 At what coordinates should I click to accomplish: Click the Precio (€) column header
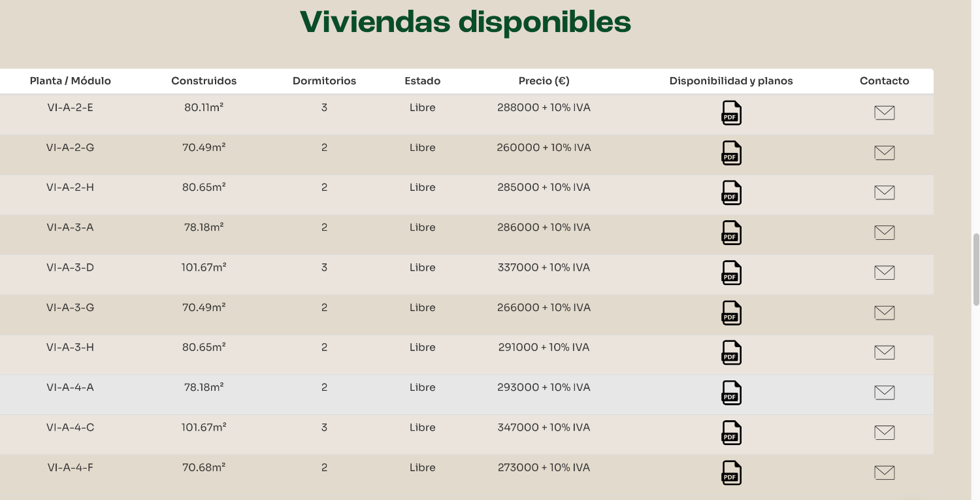coord(544,81)
